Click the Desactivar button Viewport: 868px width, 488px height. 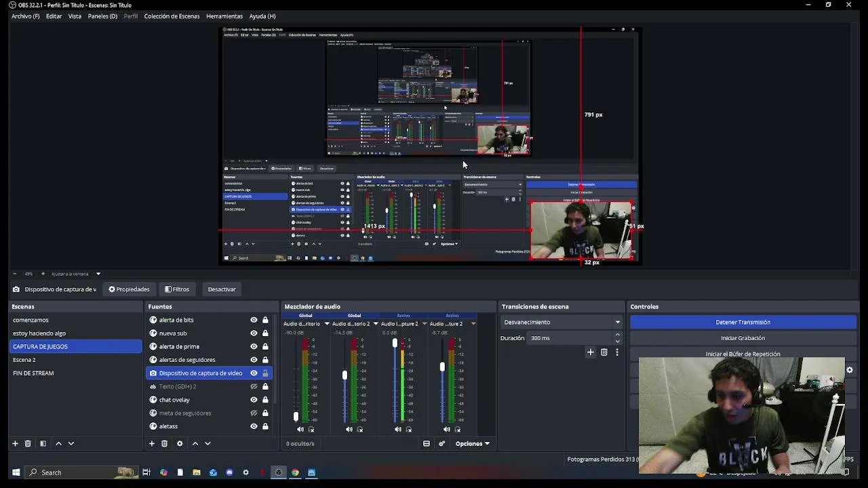[222, 289]
